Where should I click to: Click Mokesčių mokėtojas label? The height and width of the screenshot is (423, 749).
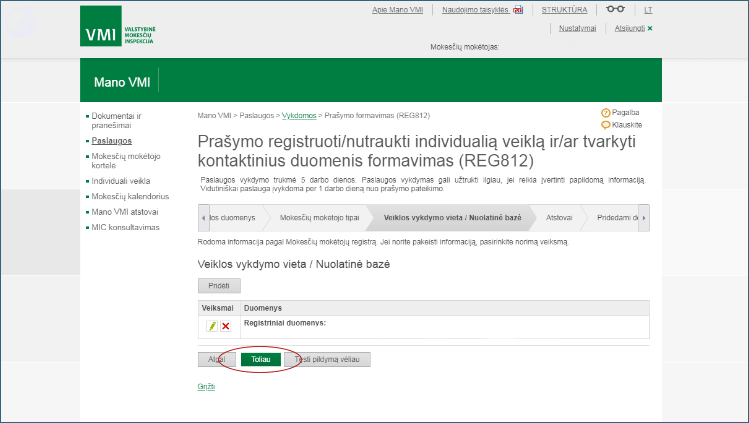(464, 47)
